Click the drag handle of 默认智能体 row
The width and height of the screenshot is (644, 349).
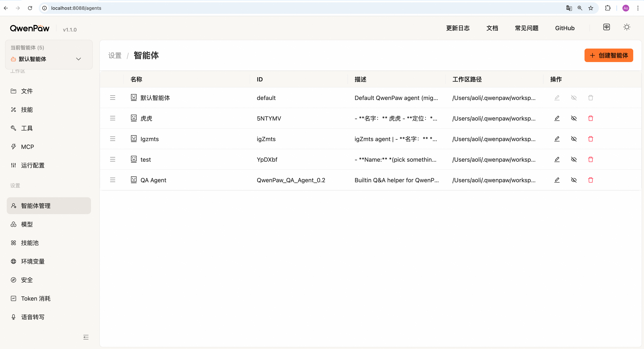(113, 98)
